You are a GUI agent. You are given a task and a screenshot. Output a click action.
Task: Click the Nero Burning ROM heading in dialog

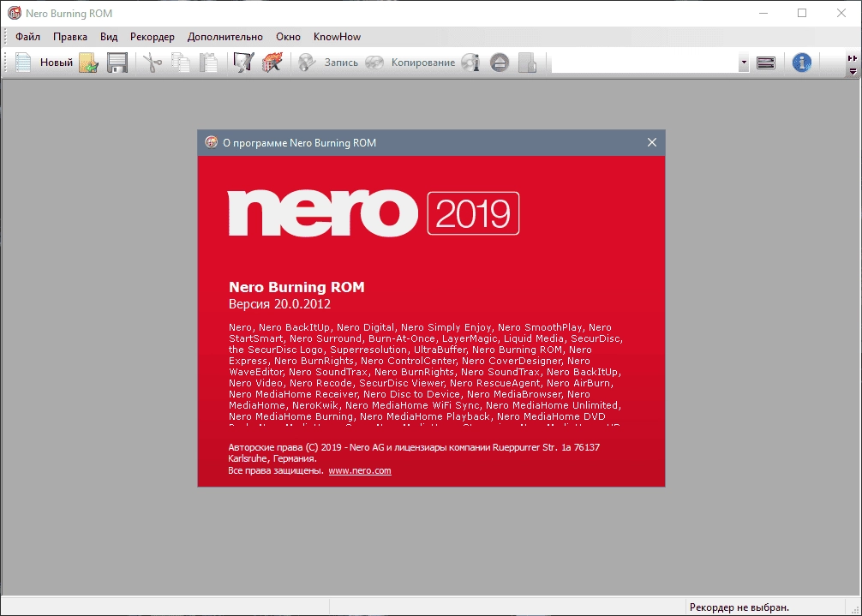[296, 287]
